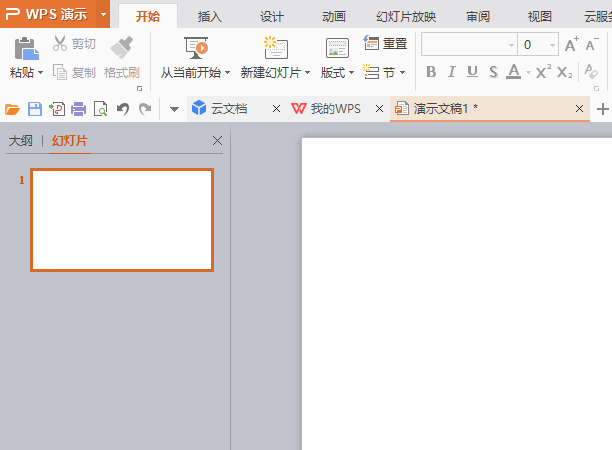Apply the font color A swatch
Viewport: 612px width, 450px height.
514,71
